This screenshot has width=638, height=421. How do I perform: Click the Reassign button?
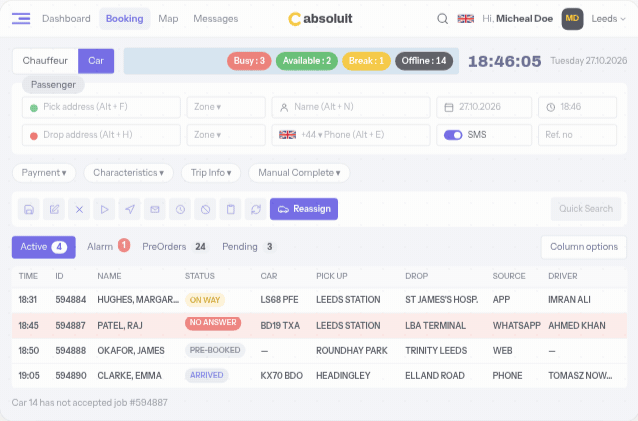[x=304, y=209]
